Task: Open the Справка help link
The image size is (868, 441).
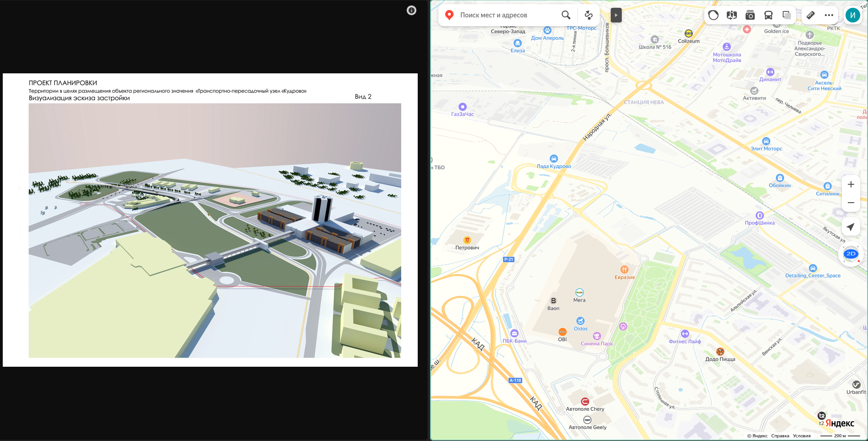Action: (780, 436)
